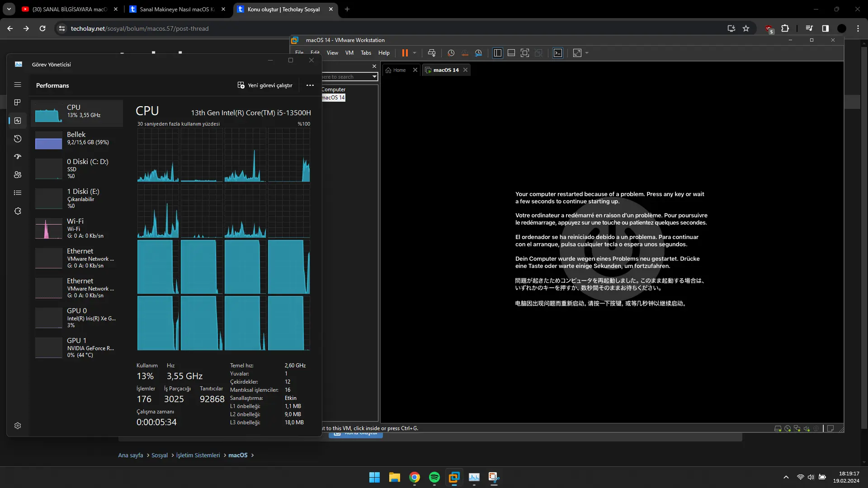The height and width of the screenshot is (488, 868).
Task: Bookmark this page with the star icon
Action: 746,28
